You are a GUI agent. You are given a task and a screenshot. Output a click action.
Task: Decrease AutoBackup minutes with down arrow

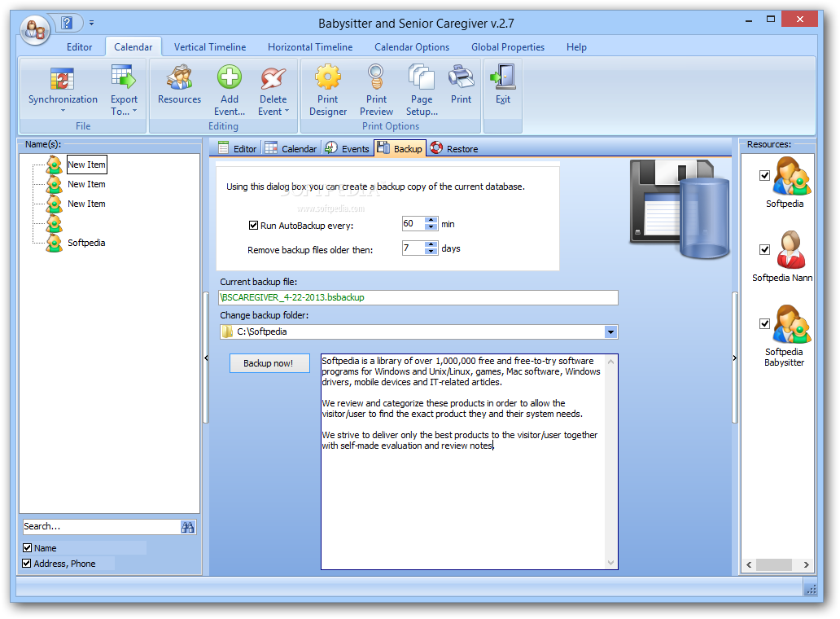point(431,227)
